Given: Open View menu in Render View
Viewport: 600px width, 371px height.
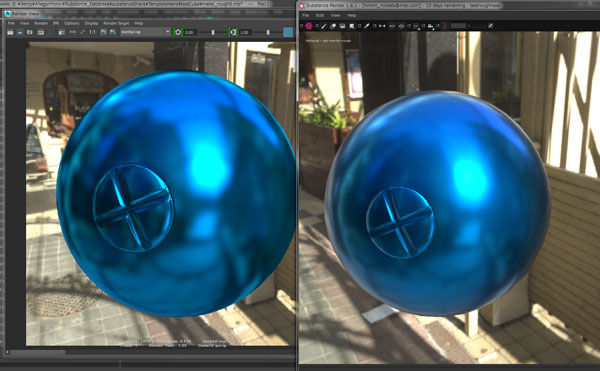Looking at the screenshot, I should click(24, 23).
